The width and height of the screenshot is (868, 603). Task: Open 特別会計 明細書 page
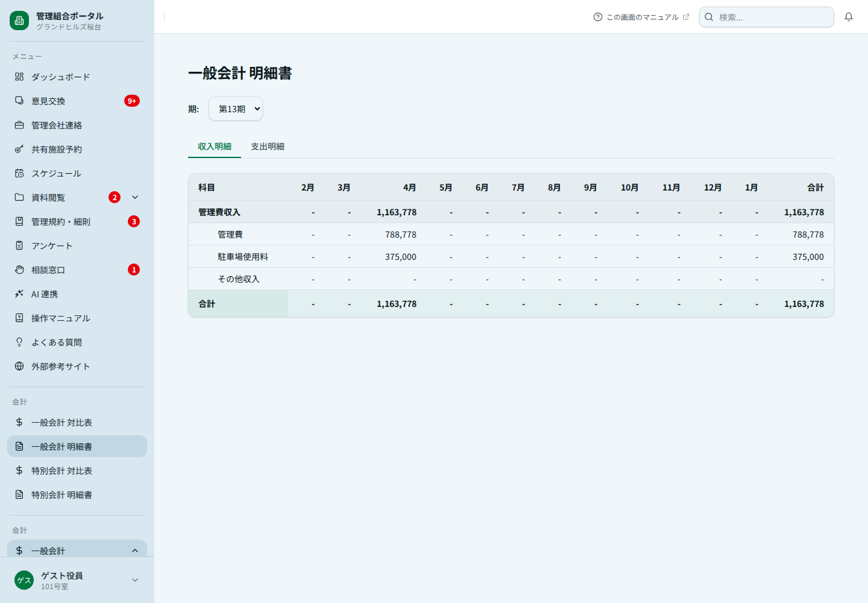point(77,494)
